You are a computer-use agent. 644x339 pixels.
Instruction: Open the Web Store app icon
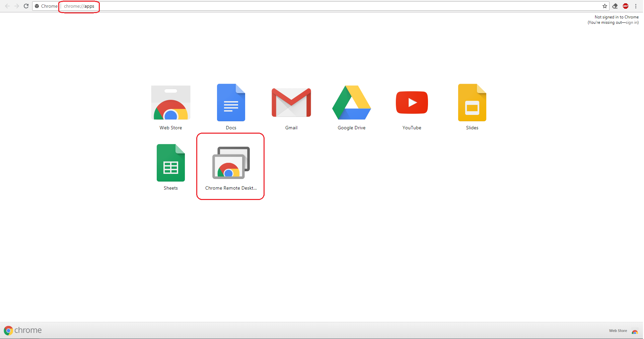click(170, 103)
